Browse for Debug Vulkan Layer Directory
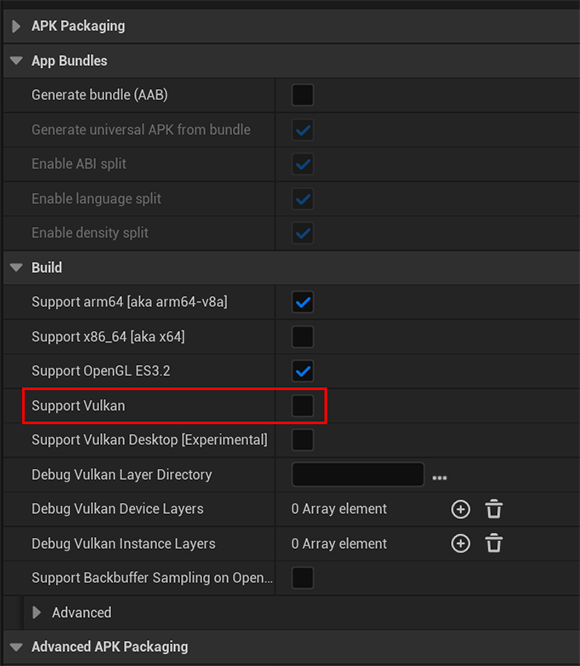Screen dimensions: 580x666 coord(439,478)
